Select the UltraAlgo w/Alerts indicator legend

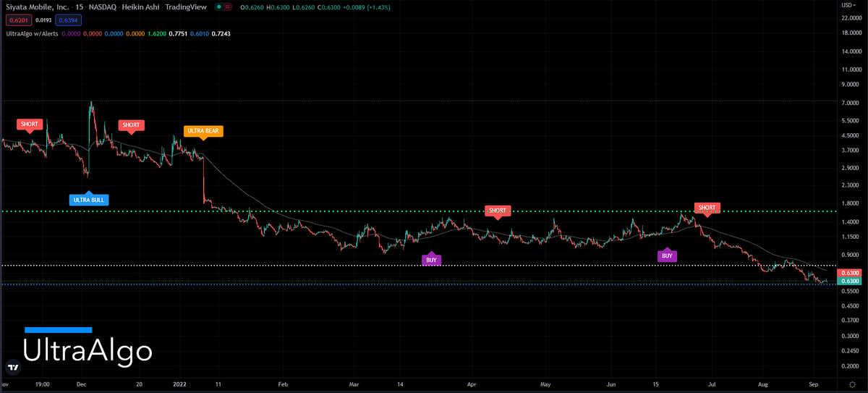click(x=32, y=33)
